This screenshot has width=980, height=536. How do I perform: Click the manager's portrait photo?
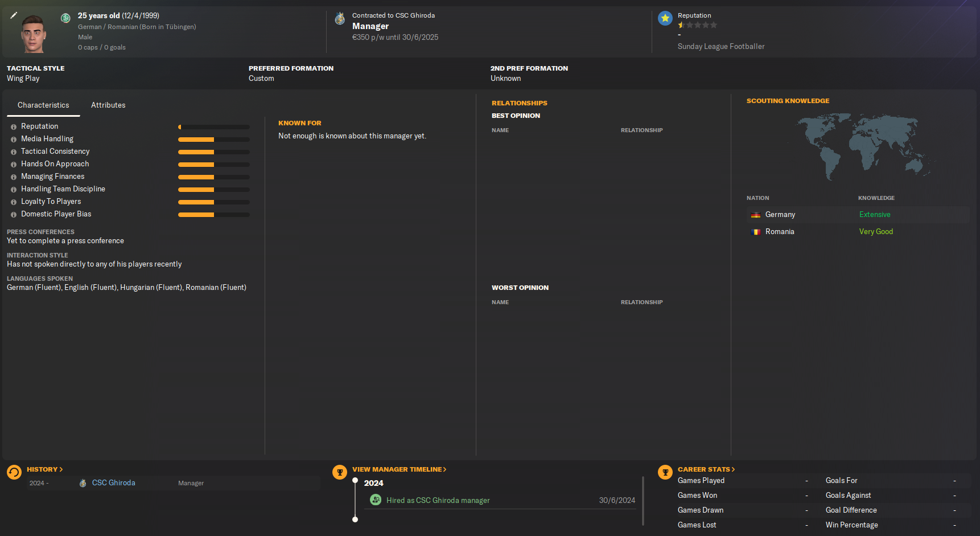click(34, 32)
